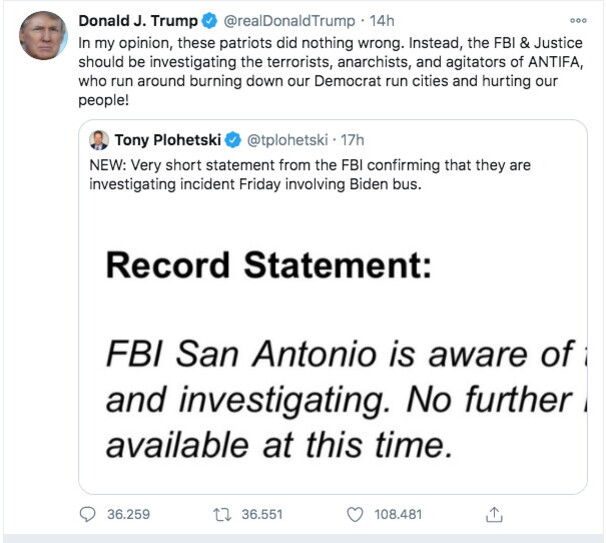The image size is (606, 543).
Task: Open the share tweet icon
Action: click(x=492, y=514)
